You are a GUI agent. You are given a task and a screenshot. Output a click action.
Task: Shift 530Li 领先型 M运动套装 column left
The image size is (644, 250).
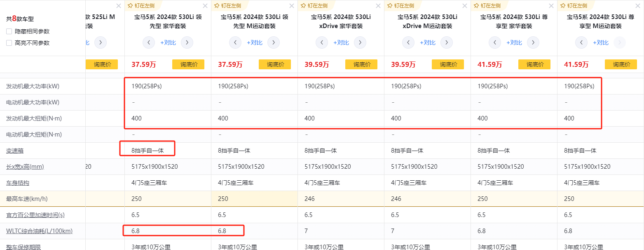pyautogui.click(x=235, y=42)
